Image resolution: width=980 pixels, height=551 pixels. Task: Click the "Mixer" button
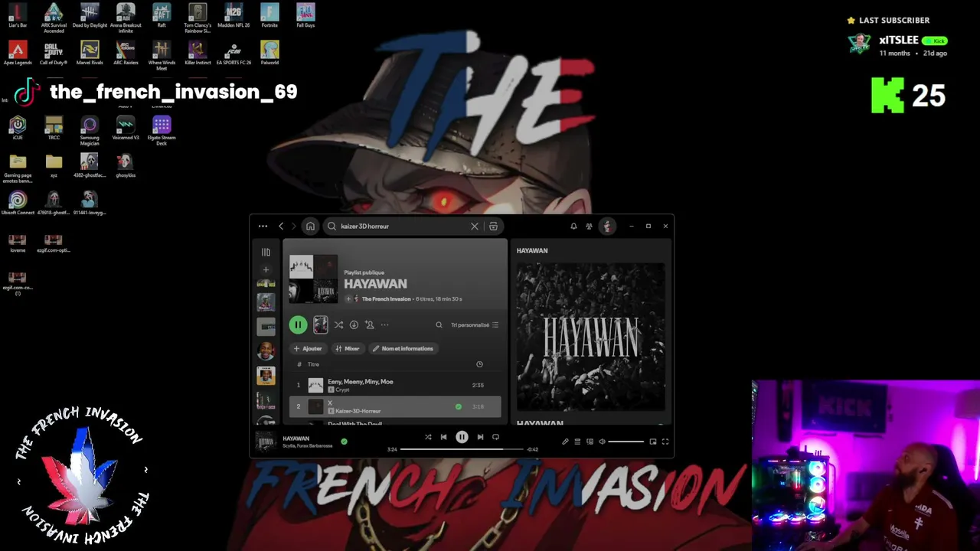[348, 348]
